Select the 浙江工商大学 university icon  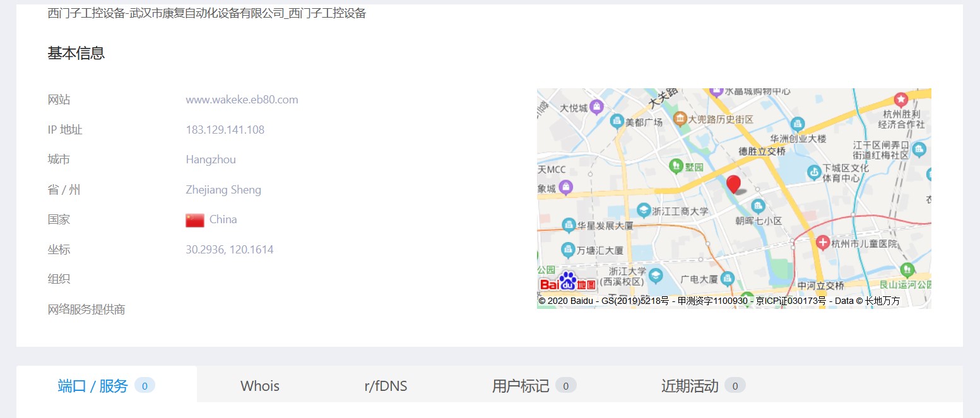tap(644, 210)
